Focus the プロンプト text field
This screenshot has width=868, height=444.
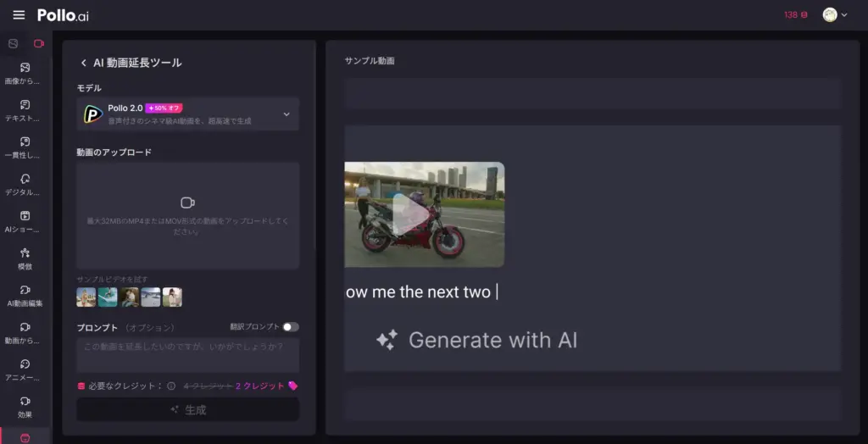pyautogui.click(x=187, y=355)
